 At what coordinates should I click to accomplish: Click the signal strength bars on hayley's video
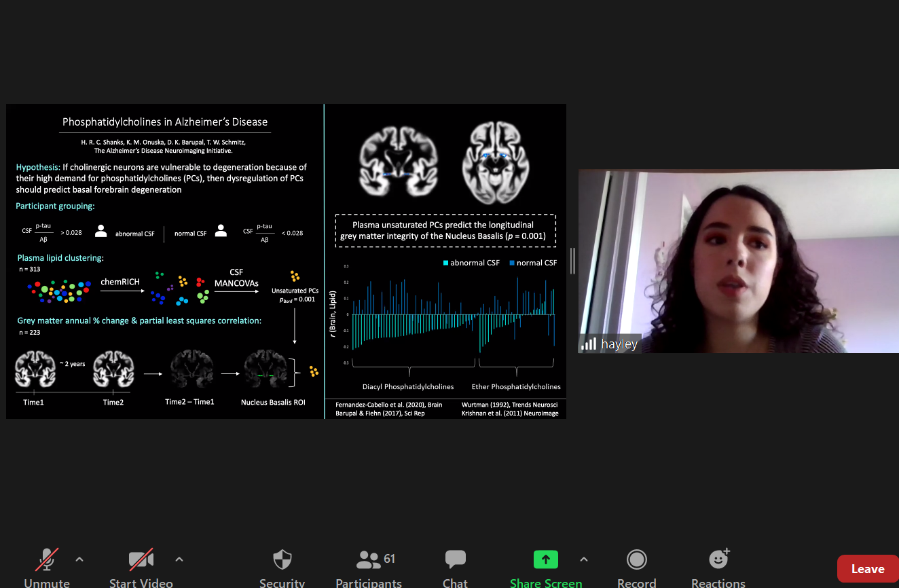tap(588, 344)
